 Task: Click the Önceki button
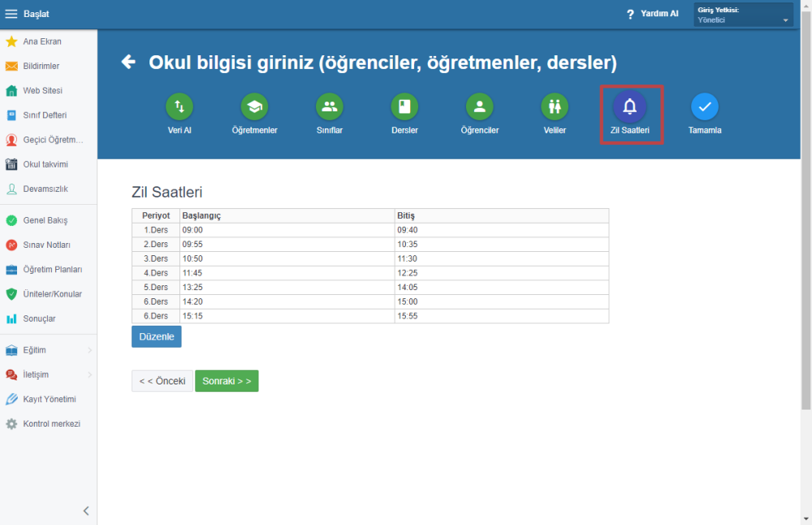coord(162,381)
